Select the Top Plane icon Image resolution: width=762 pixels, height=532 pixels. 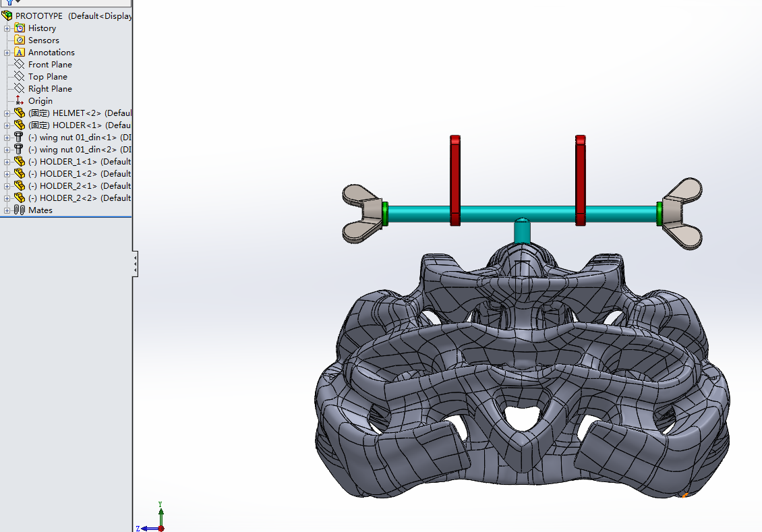[20, 76]
